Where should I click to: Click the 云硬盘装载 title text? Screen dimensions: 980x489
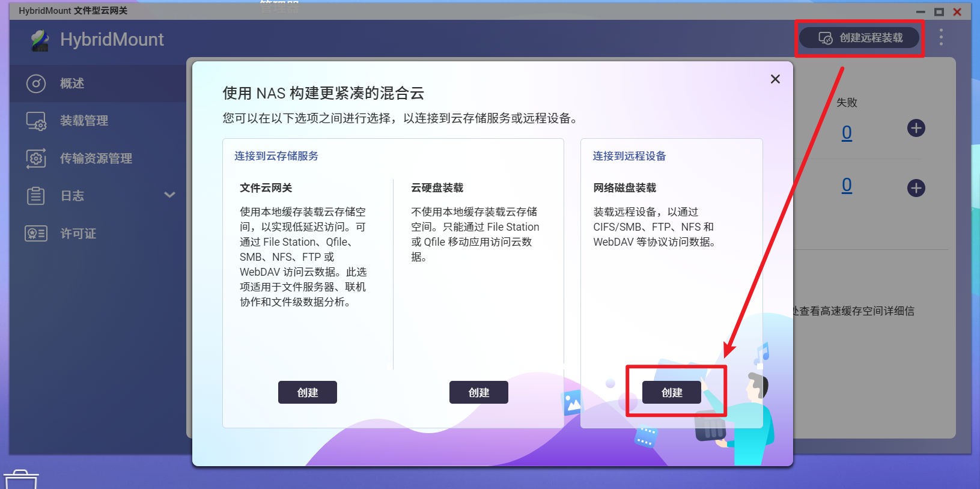(437, 188)
